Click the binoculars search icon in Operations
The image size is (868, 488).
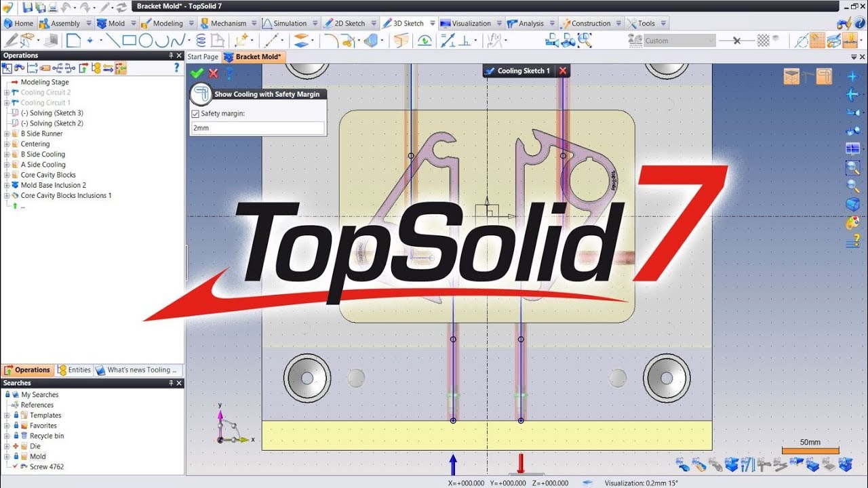tap(19, 68)
